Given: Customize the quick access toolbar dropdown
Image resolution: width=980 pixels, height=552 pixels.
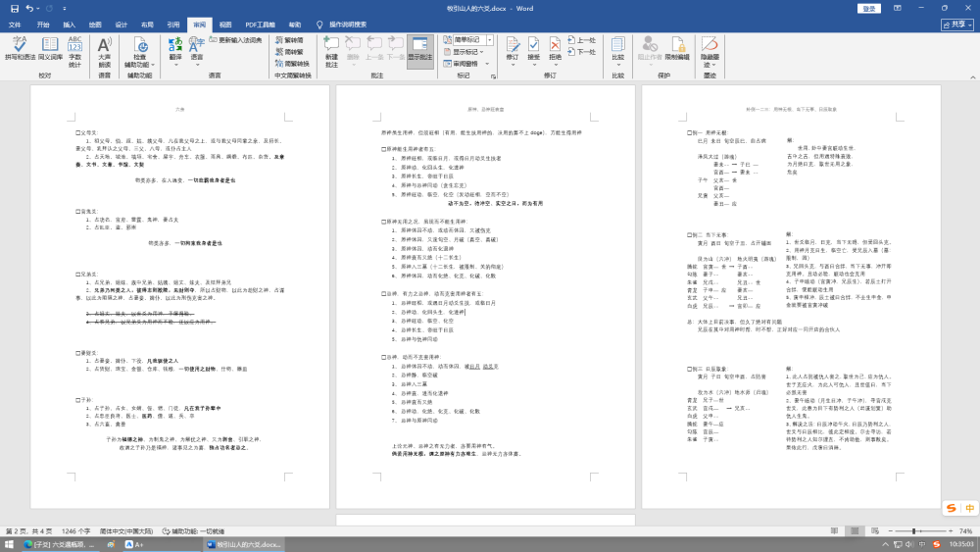Looking at the screenshot, I should click(65, 9).
